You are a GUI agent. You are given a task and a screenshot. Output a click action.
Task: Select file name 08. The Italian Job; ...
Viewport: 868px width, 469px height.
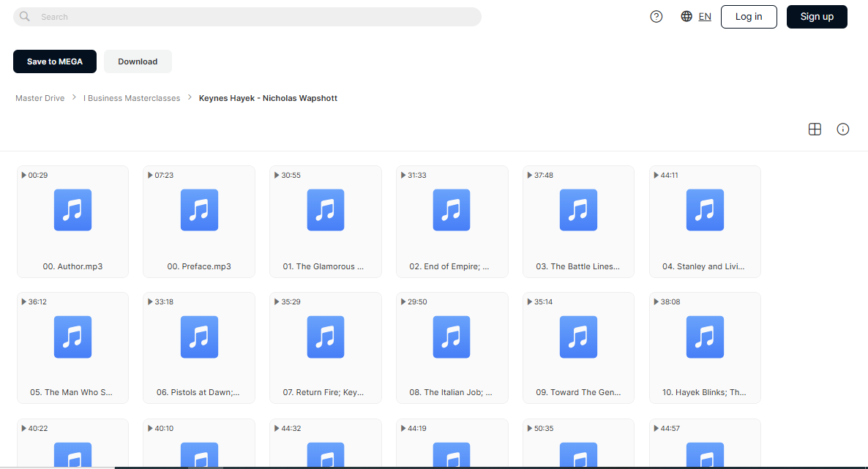click(x=451, y=392)
